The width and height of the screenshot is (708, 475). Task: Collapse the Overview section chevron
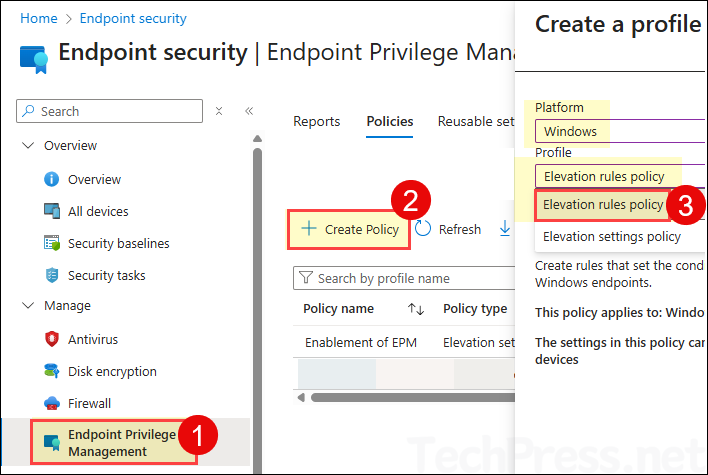[28, 145]
